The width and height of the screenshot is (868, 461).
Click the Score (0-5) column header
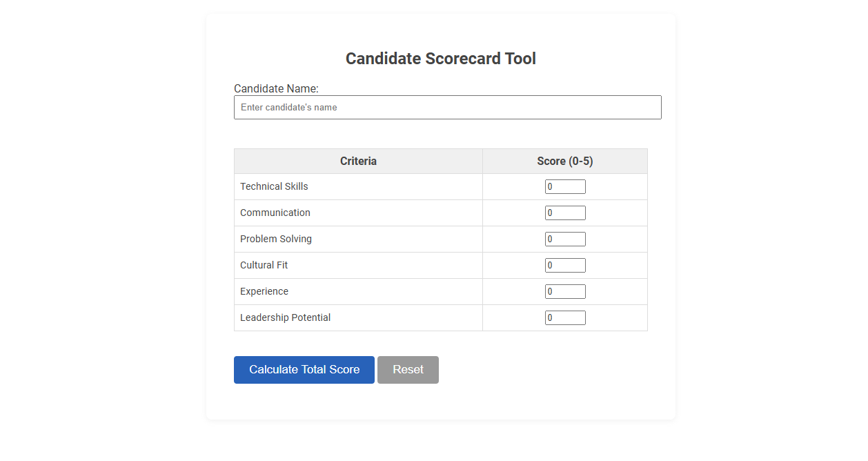point(564,161)
